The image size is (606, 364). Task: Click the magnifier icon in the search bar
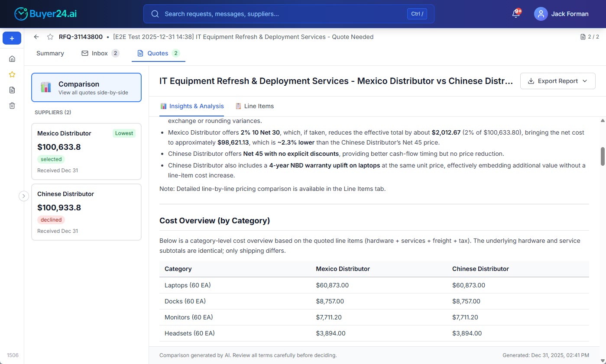[x=155, y=13]
